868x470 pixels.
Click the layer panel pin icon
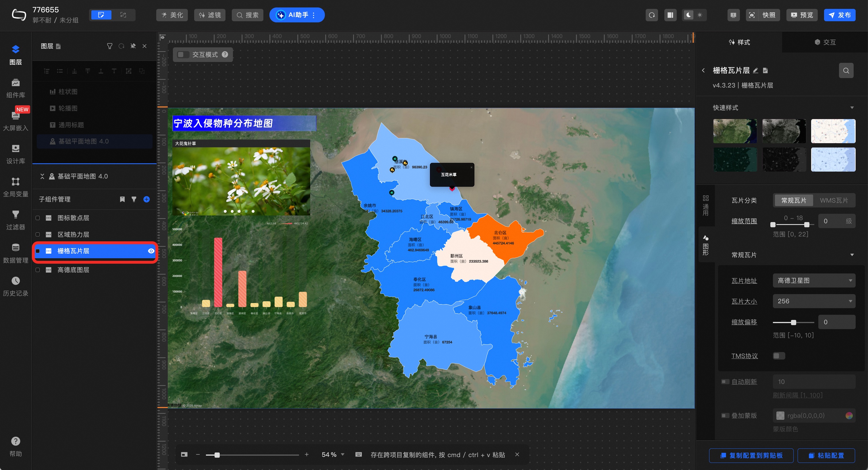133,46
